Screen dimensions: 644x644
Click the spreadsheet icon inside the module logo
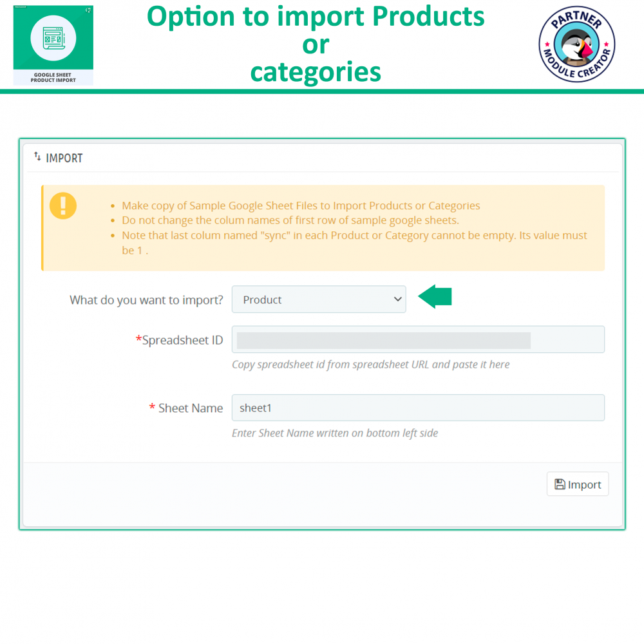(x=53, y=37)
